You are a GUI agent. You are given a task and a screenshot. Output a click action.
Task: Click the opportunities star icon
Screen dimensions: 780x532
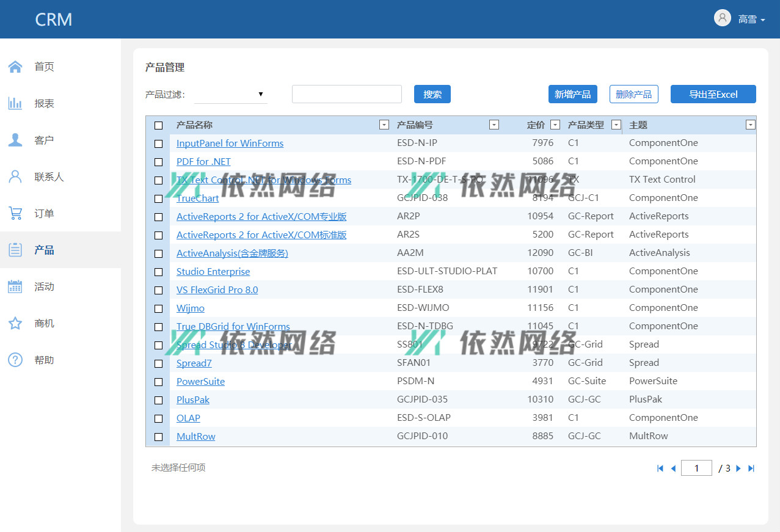(15, 323)
